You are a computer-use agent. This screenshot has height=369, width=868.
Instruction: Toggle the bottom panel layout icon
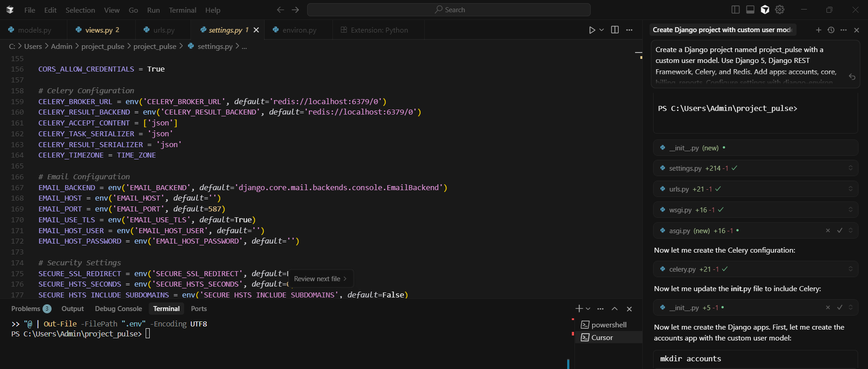[750, 10]
